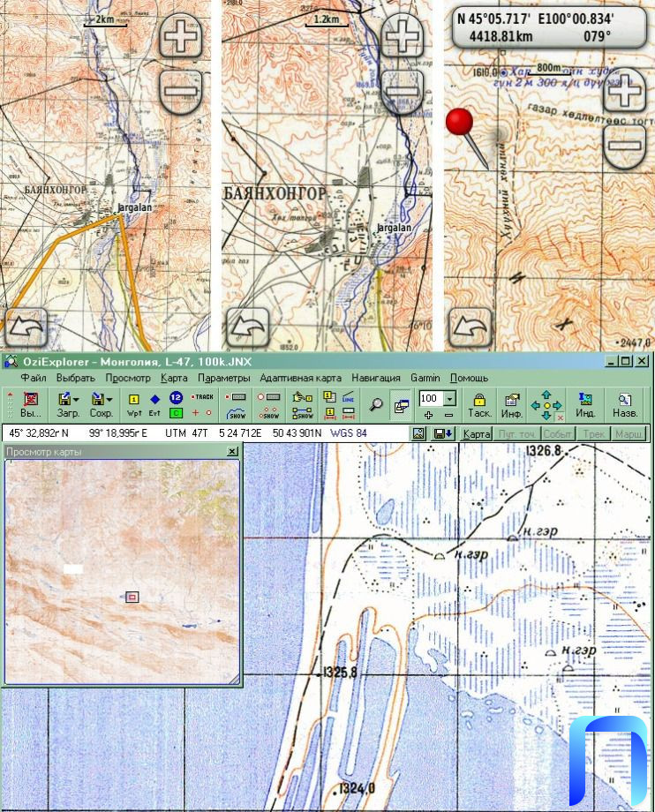Click the route SHOW icon
The width and height of the screenshot is (655, 812).
point(303,413)
